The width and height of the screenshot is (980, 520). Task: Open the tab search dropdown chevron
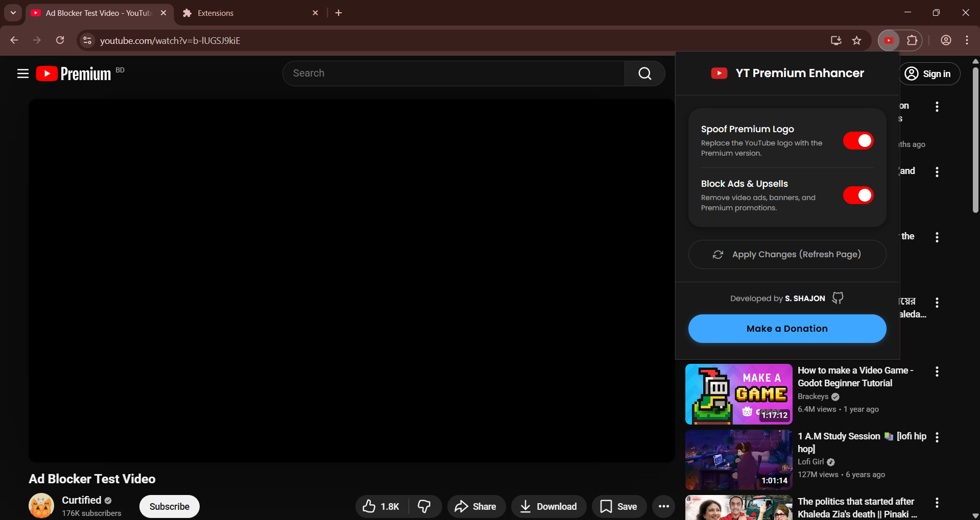pos(13,13)
